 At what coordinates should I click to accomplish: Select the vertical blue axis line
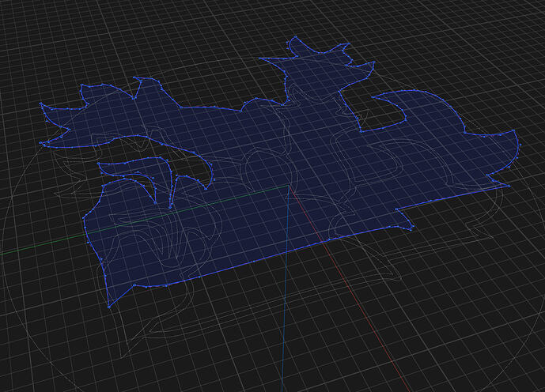pyautogui.click(x=285, y=288)
